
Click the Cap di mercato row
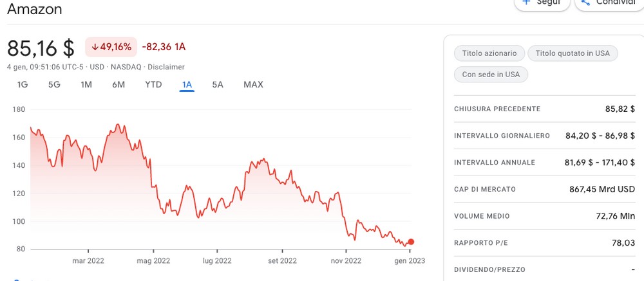click(545, 189)
